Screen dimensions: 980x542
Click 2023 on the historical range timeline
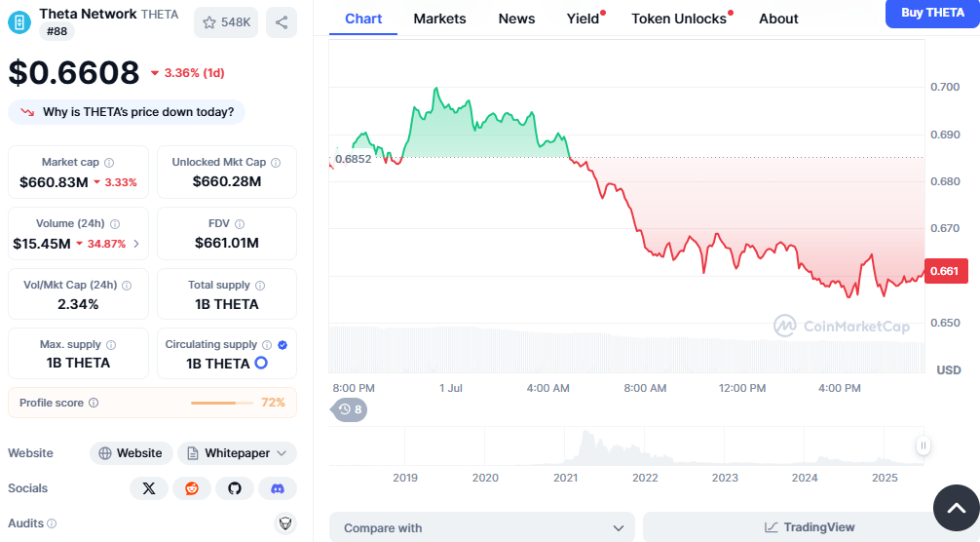click(x=725, y=478)
